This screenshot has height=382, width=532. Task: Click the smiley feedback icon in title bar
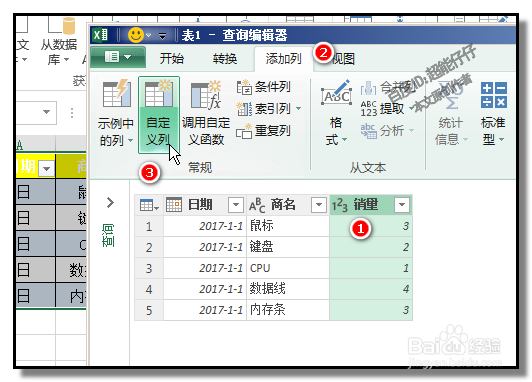pyautogui.click(x=136, y=35)
